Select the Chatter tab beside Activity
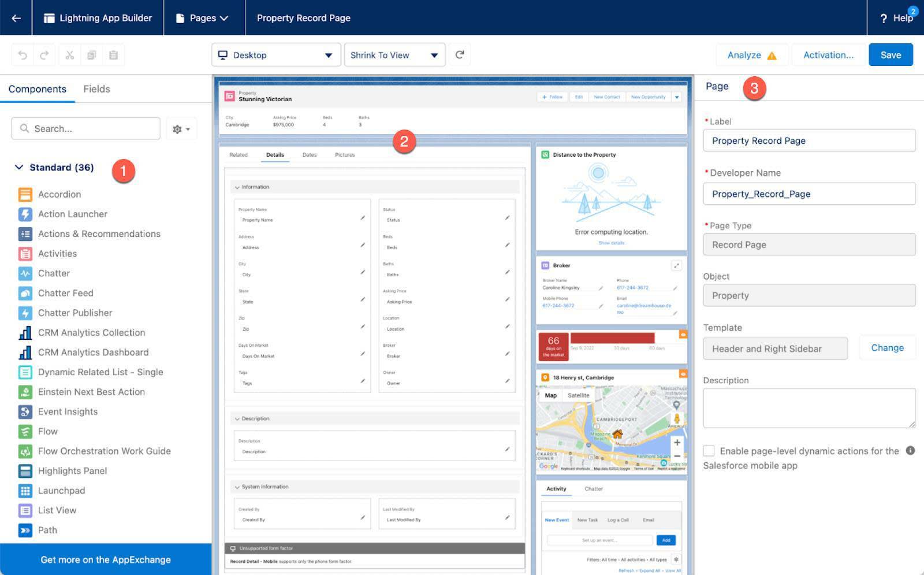 coord(594,489)
